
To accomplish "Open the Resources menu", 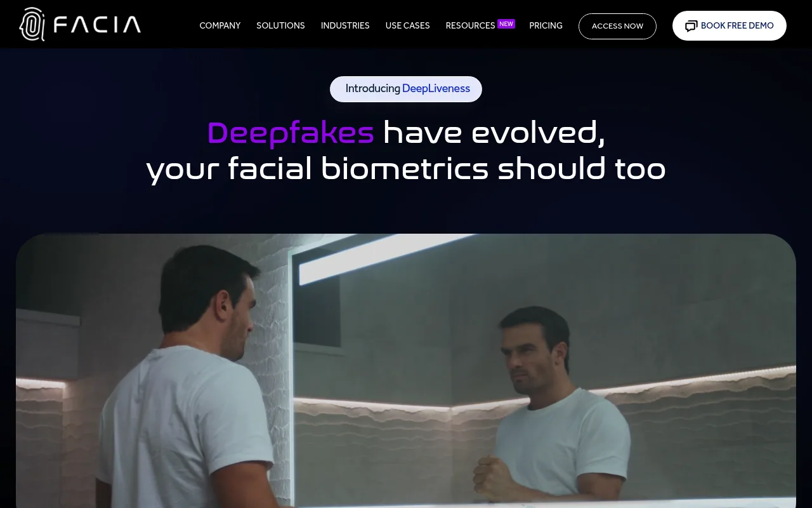I will coord(470,25).
